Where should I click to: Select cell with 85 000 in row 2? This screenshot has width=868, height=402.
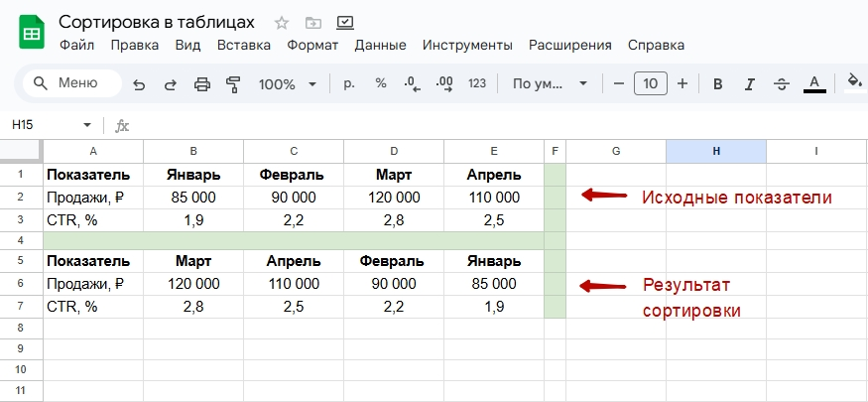coord(193,198)
